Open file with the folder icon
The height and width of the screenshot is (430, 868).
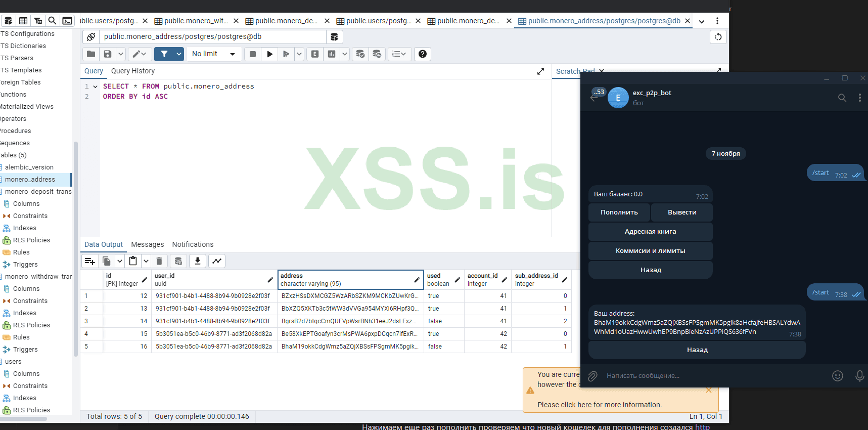click(91, 54)
